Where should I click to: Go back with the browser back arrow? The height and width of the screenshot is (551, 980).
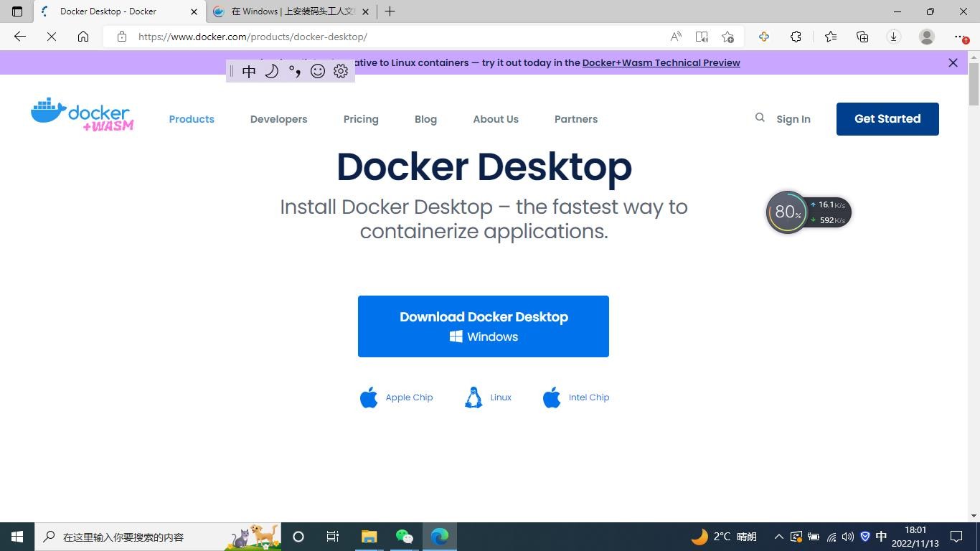point(20,37)
